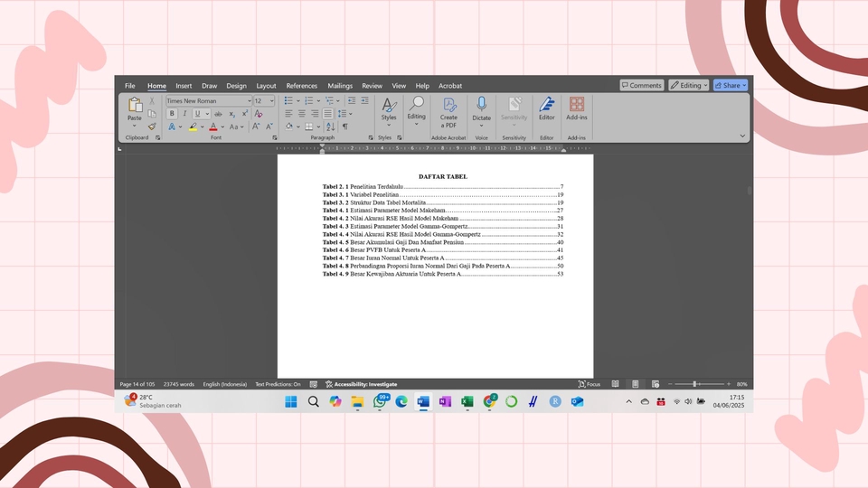Open the Font dialog launcher
Screen dimensions: 868x488
click(x=275, y=137)
